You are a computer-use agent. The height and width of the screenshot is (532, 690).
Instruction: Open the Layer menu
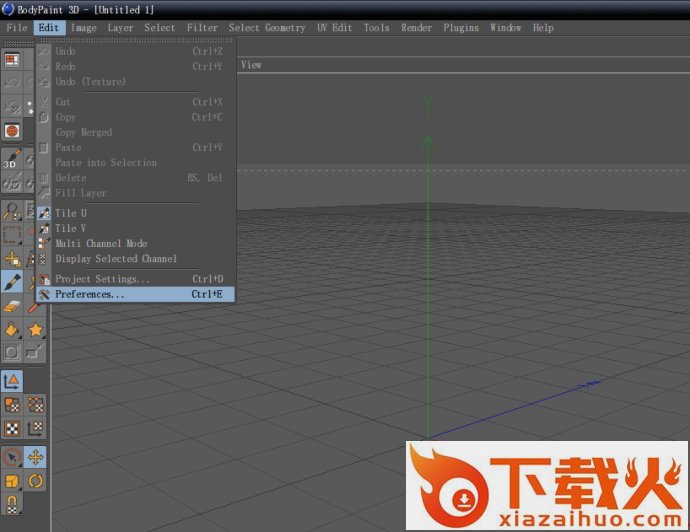pyautogui.click(x=120, y=28)
